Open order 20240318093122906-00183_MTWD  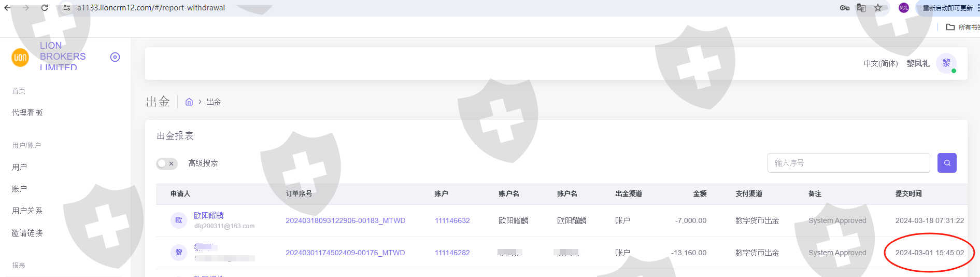346,220
